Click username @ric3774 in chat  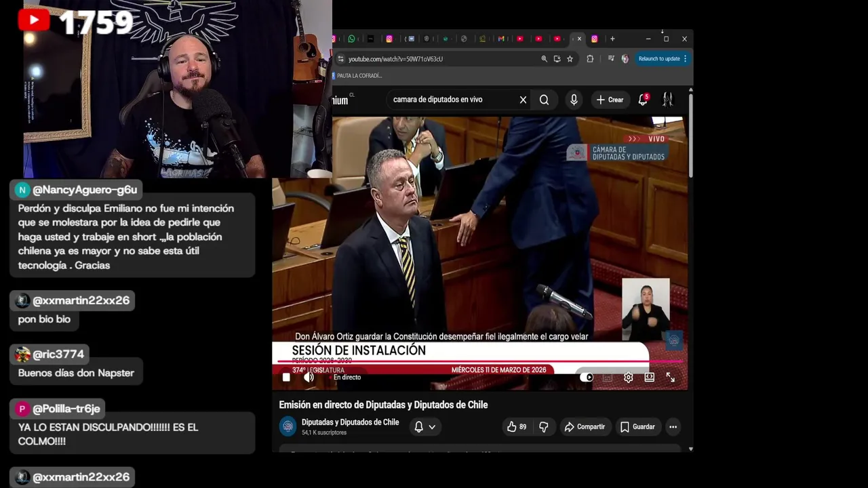(x=58, y=354)
